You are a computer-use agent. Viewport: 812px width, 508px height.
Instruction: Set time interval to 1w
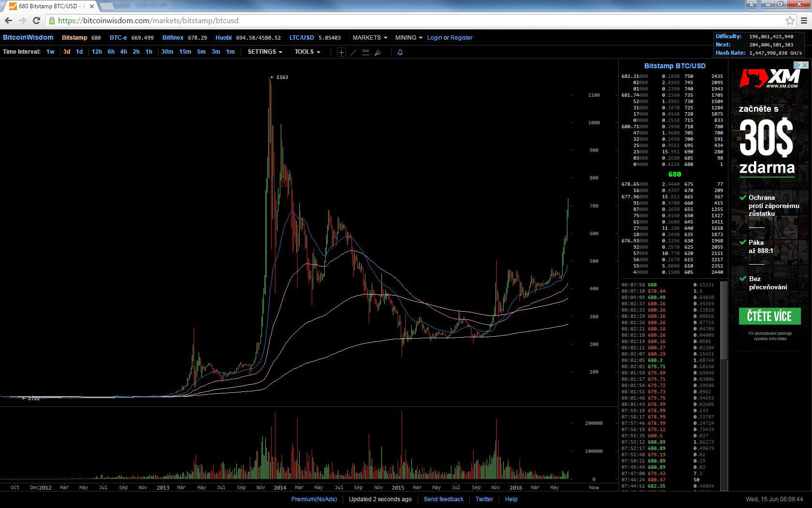click(50, 52)
